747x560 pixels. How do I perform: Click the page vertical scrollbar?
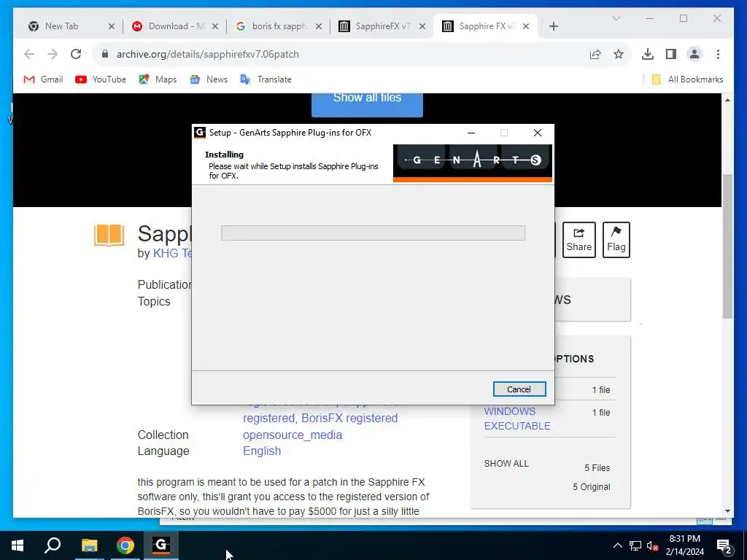coord(727,246)
